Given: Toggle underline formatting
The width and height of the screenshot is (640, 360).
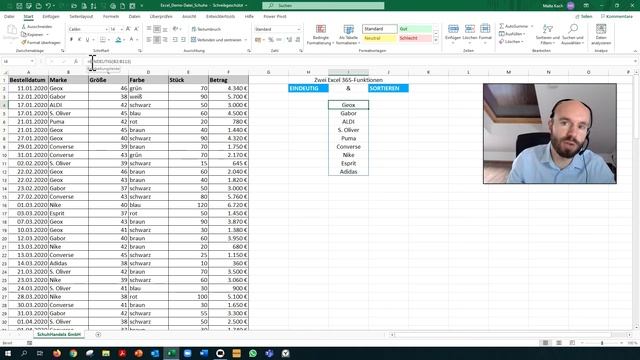Looking at the screenshot, I should [87, 40].
